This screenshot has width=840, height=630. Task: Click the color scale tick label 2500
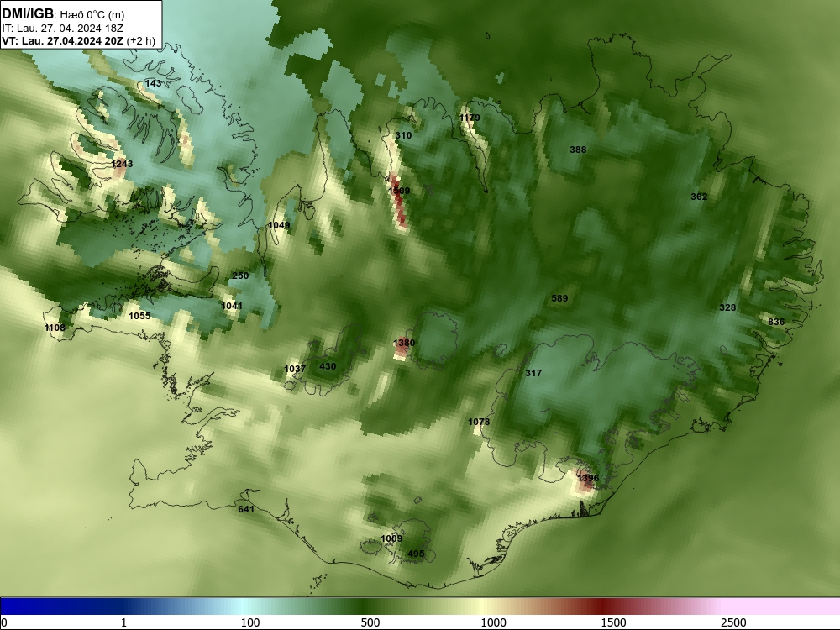point(733,622)
